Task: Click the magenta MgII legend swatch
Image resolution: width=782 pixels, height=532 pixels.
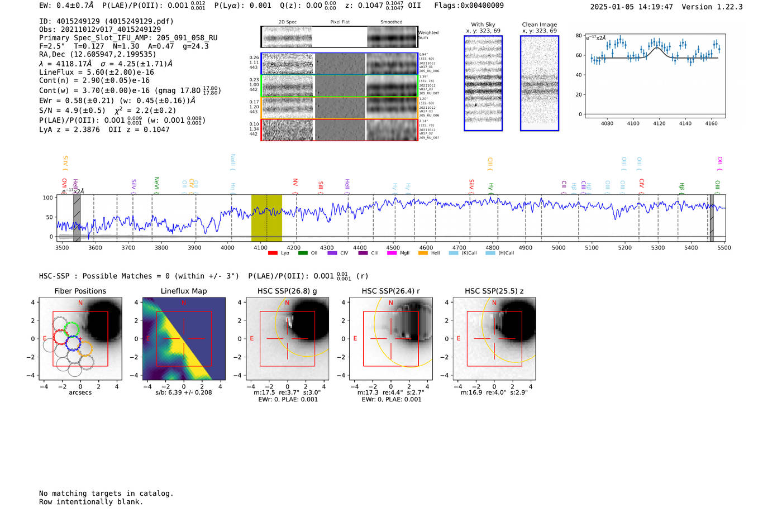Action: 392,253
